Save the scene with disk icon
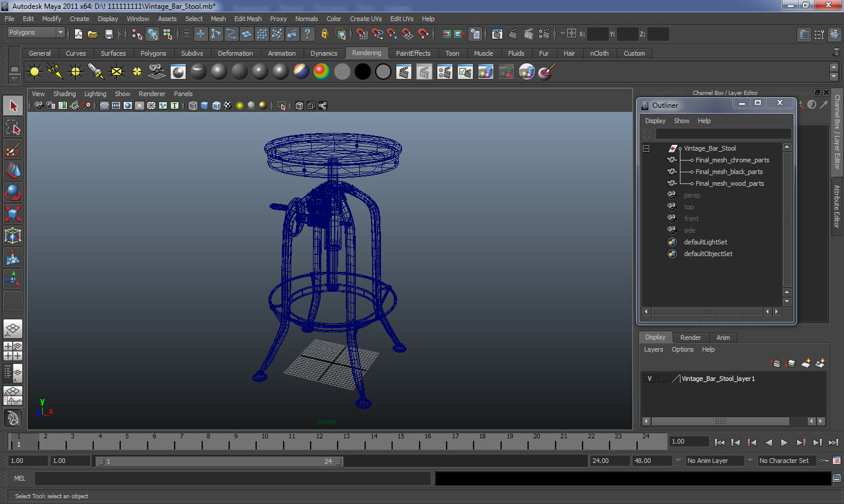The height and width of the screenshot is (504, 844). pos(108,34)
